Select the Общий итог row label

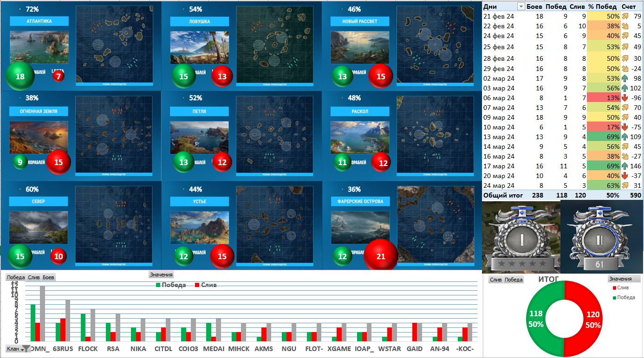point(503,196)
